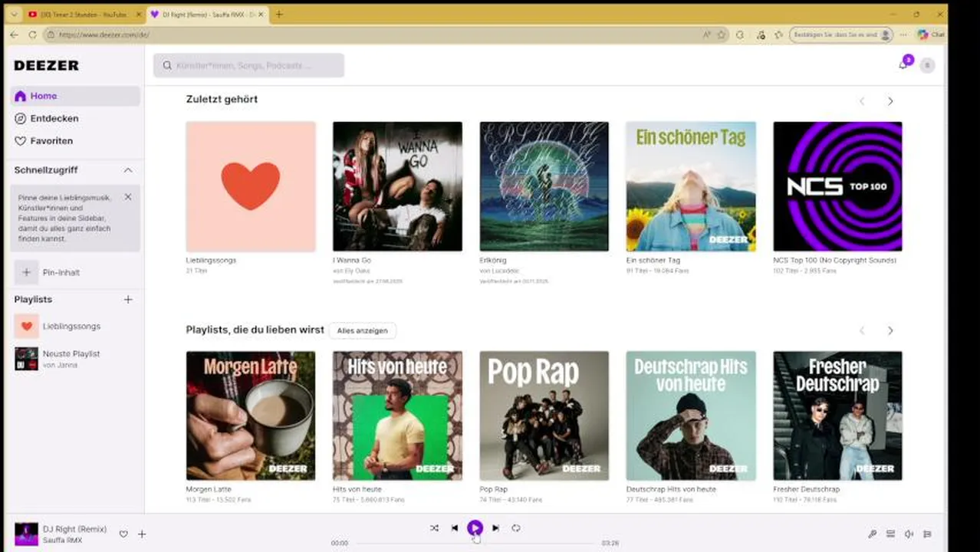
Task: Go back in the browser
Action: coord(14,34)
